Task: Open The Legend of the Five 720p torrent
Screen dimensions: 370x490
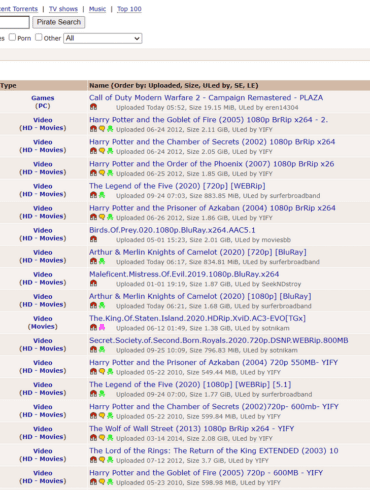Action: point(177,186)
